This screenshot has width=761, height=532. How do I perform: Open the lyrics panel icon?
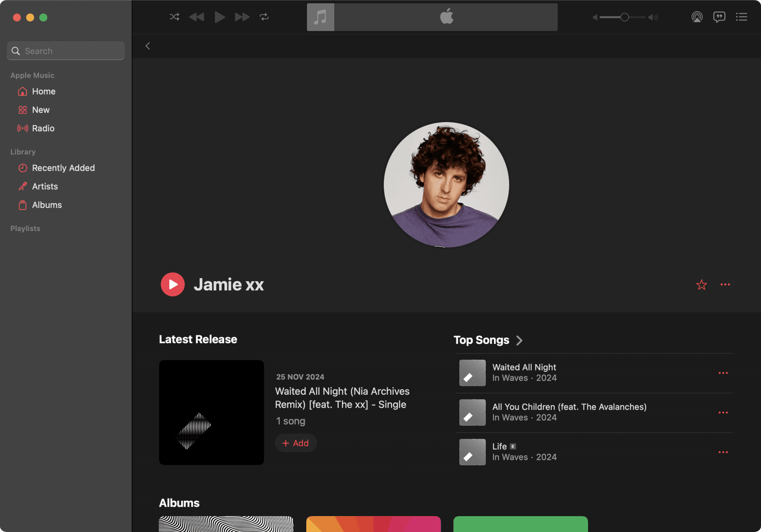[719, 17]
